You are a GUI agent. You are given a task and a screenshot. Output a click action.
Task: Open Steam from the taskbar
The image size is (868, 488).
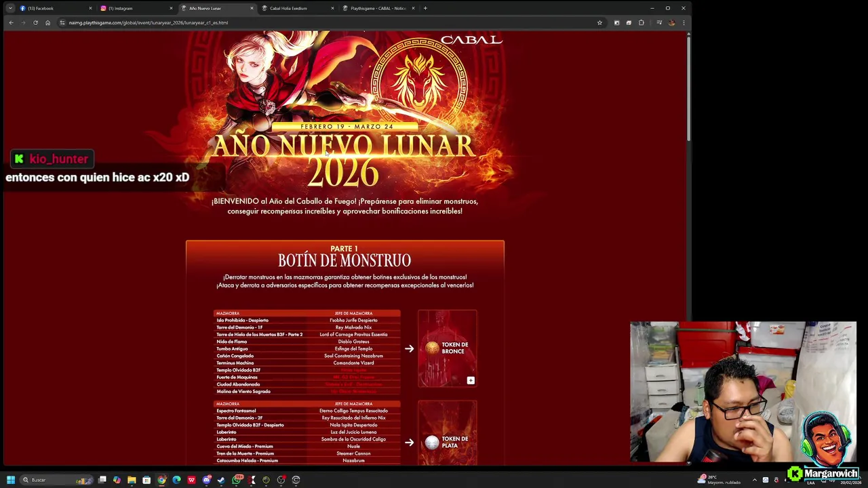[221, 480]
